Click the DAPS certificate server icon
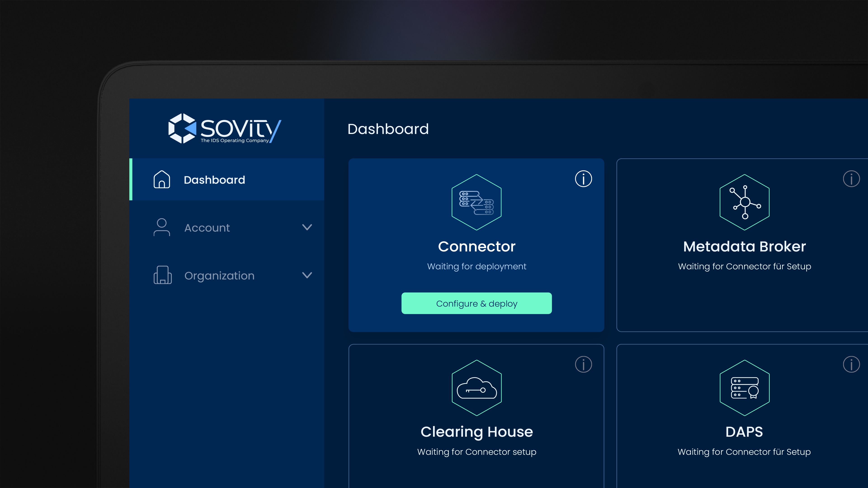868x488 pixels. pos(744,388)
